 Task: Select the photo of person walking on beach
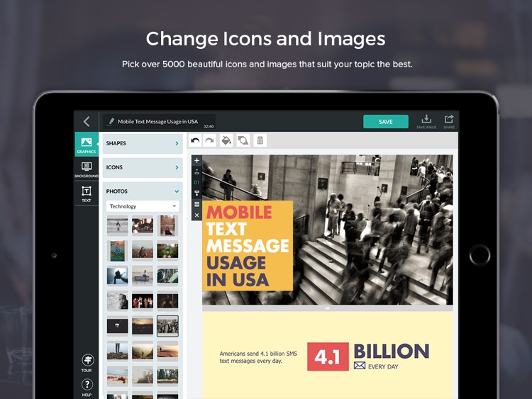pyautogui.click(x=117, y=225)
